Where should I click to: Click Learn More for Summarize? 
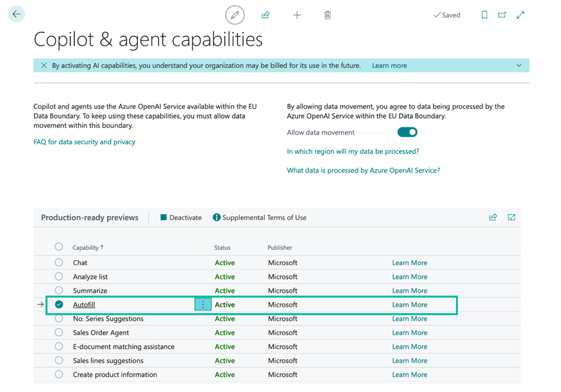[409, 291]
